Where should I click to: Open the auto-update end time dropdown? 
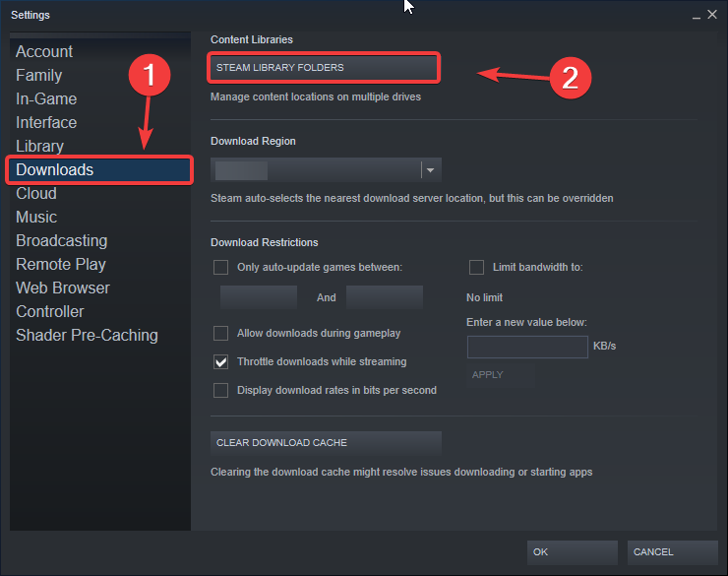[385, 297]
